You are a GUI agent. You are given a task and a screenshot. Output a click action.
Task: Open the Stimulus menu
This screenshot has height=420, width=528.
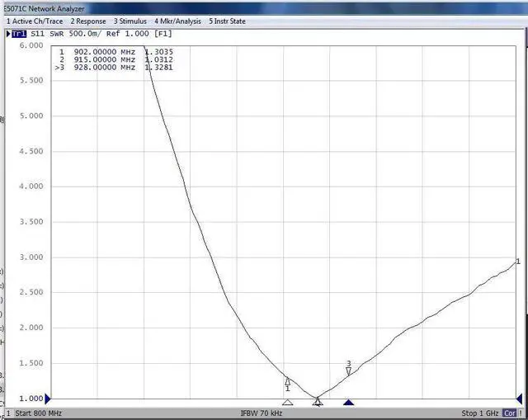pyautogui.click(x=130, y=21)
